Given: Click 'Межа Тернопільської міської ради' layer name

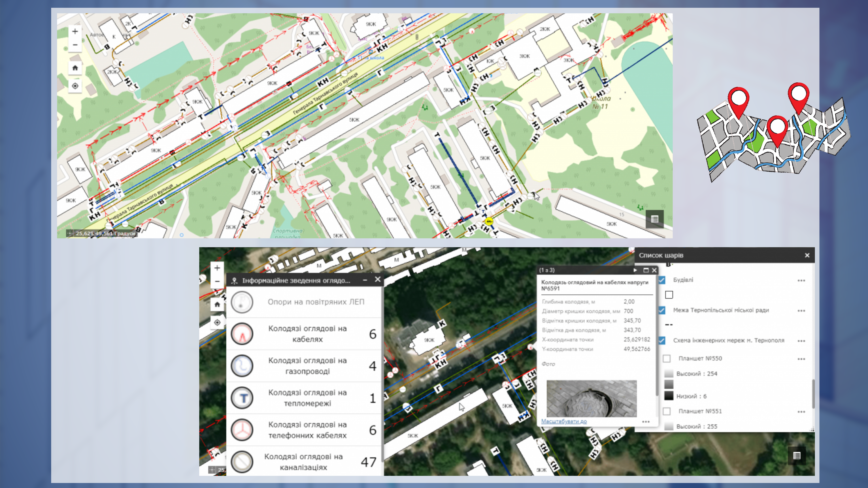Looking at the screenshot, I should click(x=721, y=310).
